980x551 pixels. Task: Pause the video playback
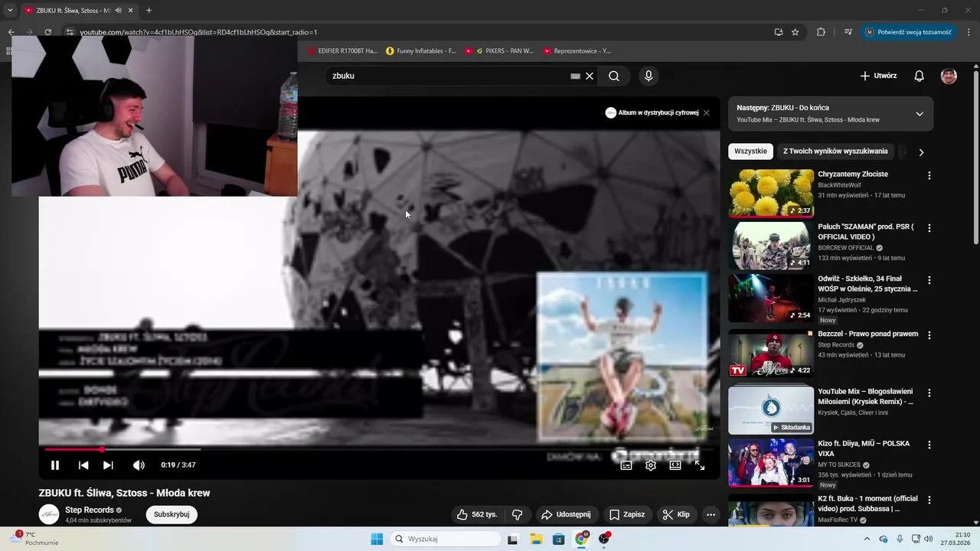tap(55, 465)
